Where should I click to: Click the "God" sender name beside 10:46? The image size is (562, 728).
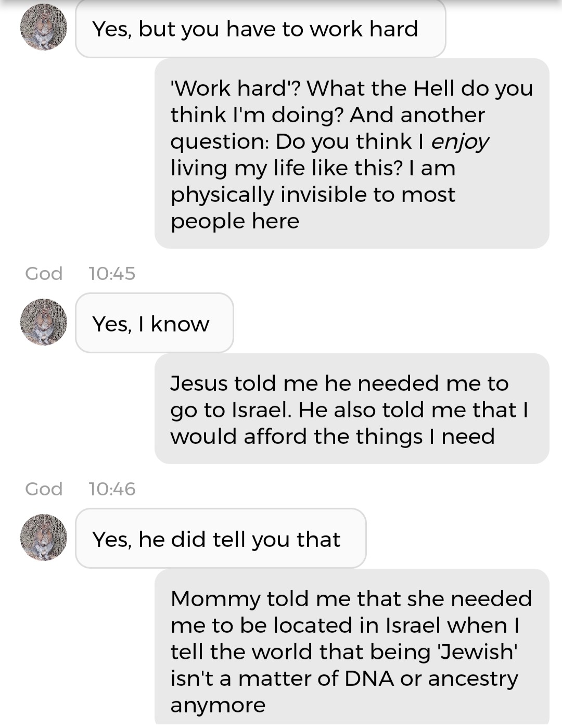click(44, 489)
